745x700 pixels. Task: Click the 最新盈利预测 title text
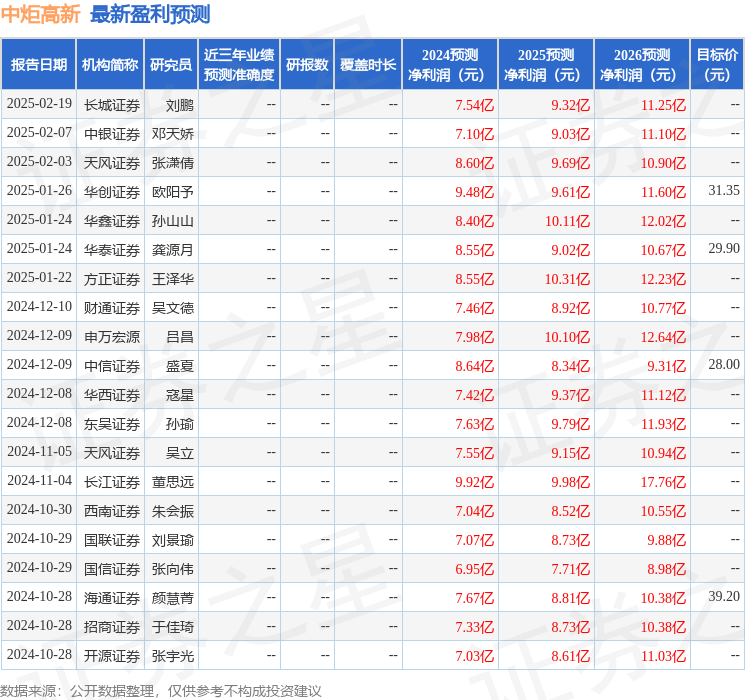[x=150, y=14]
